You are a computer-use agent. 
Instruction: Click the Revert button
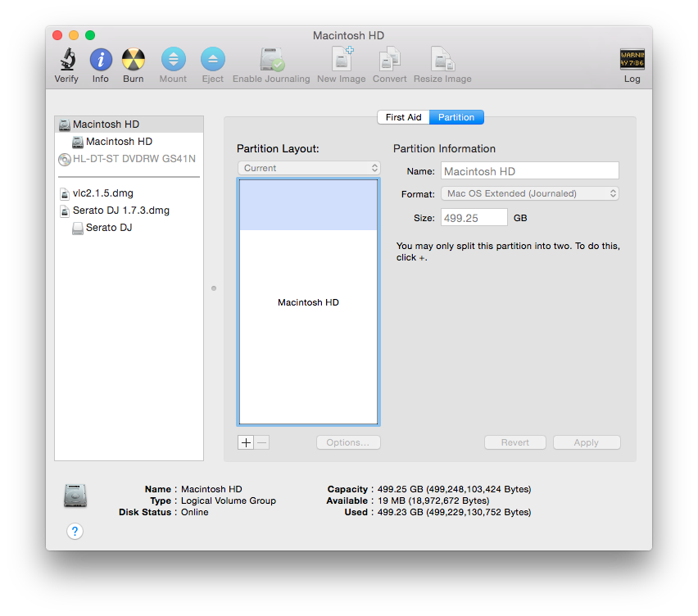(x=515, y=442)
